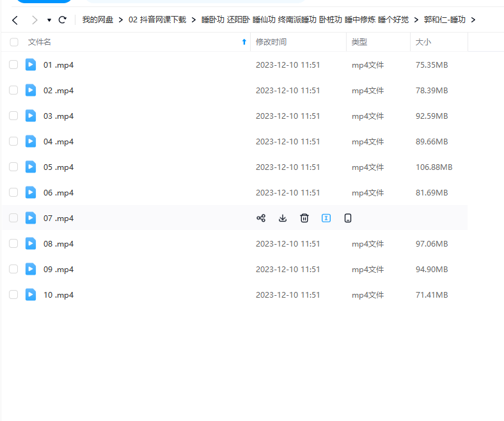Check the box for 03 .mp4
Viewport: 504px width, 421px height.
(x=13, y=116)
